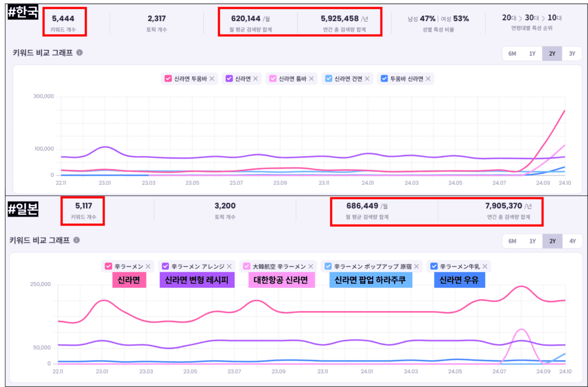Click the 7,905,370 yearly search volume
This screenshot has height=387, width=588.
tap(504, 206)
